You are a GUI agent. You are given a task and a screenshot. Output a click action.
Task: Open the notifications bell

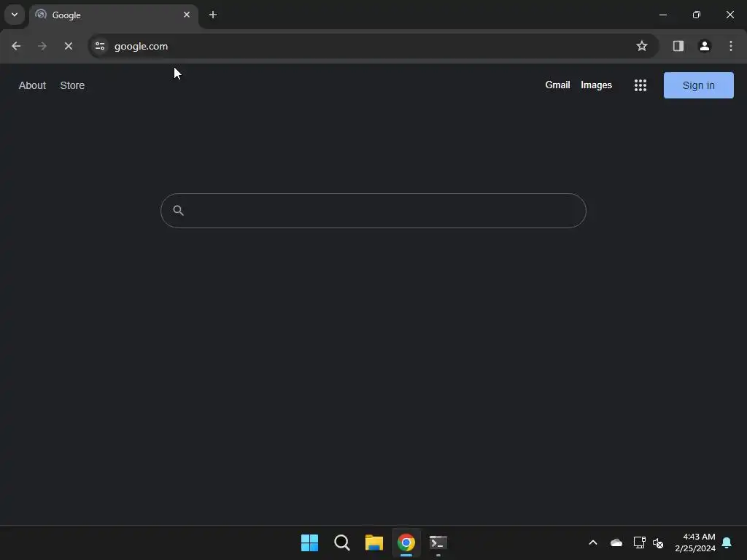727,542
